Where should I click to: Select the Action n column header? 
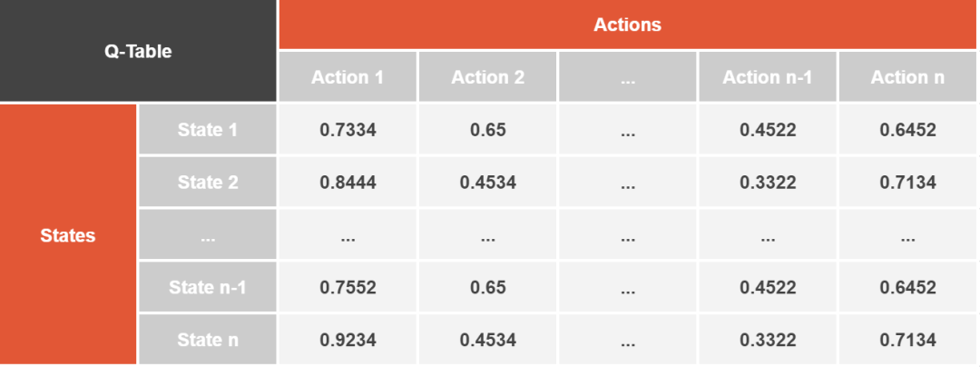[907, 77]
